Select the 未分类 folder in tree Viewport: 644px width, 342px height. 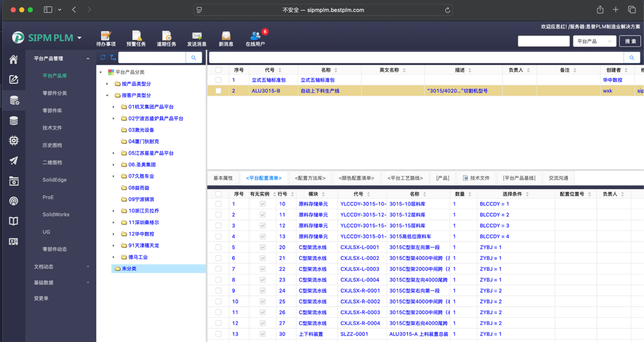coord(129,269)
